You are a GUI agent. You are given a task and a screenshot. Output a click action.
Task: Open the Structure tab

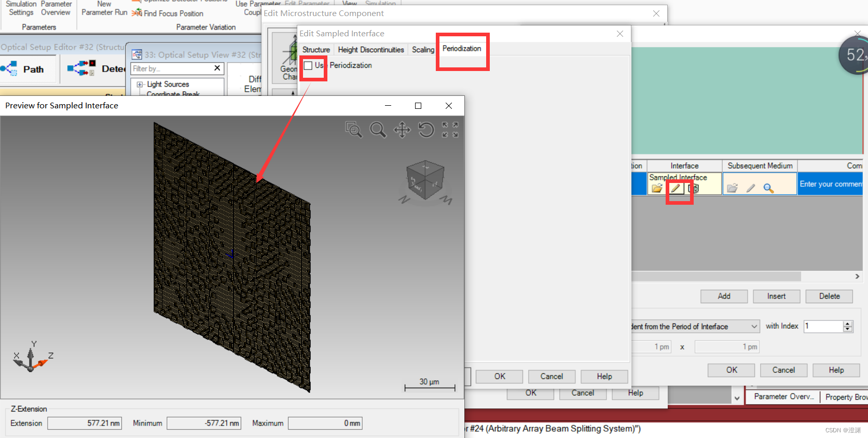(316, 50)
